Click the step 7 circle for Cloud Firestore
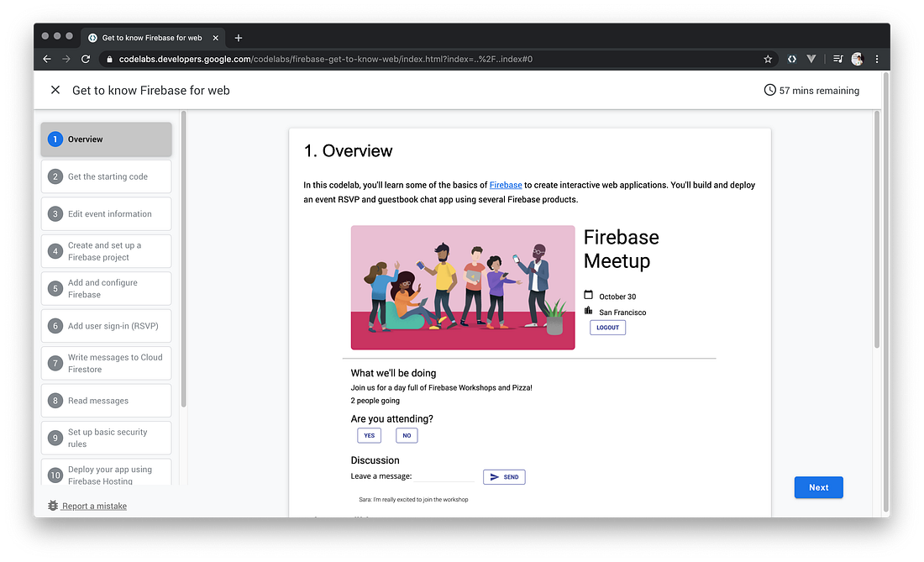The width and height of the screenshot is (924, 562). click(x=55, y=363)
